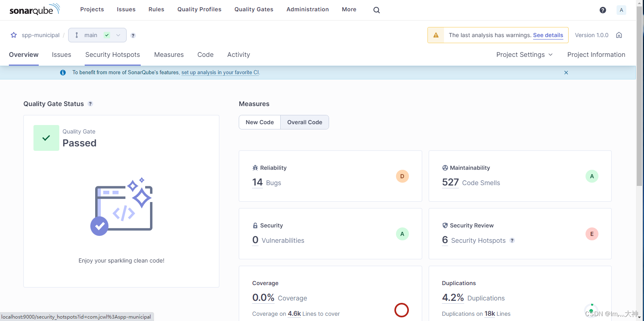Open Quality Profiles in top navigation

pos(200,9)
